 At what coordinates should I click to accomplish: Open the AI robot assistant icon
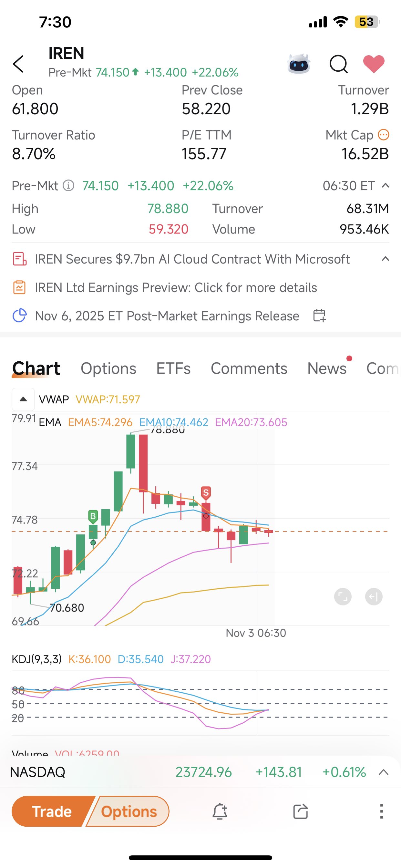click(x=299, y=64)
